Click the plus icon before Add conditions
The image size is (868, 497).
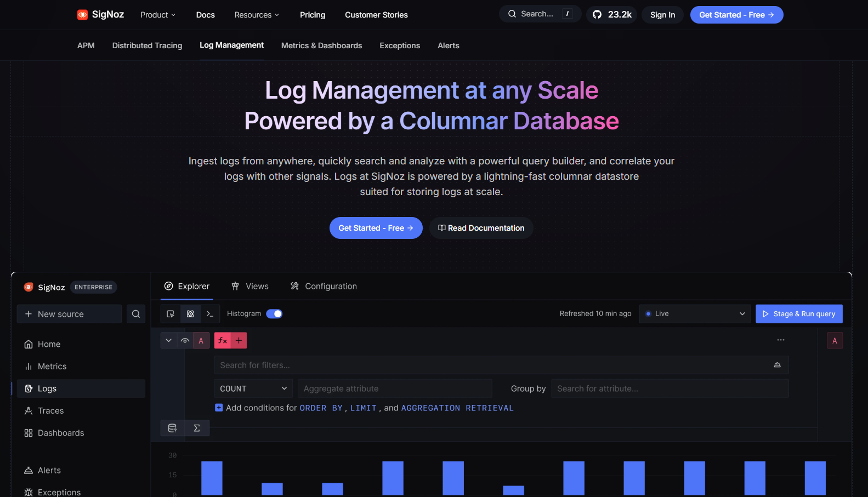(x=219, y=408)
